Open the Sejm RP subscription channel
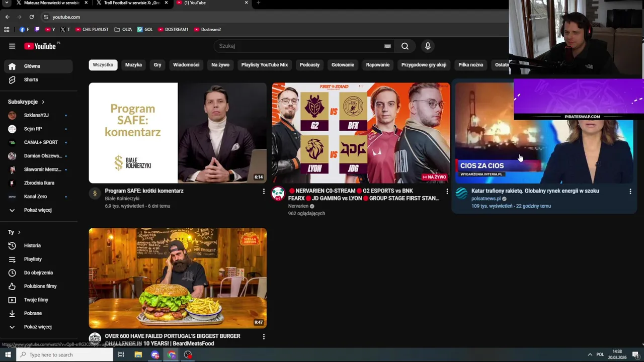 (x=38, y=129)
